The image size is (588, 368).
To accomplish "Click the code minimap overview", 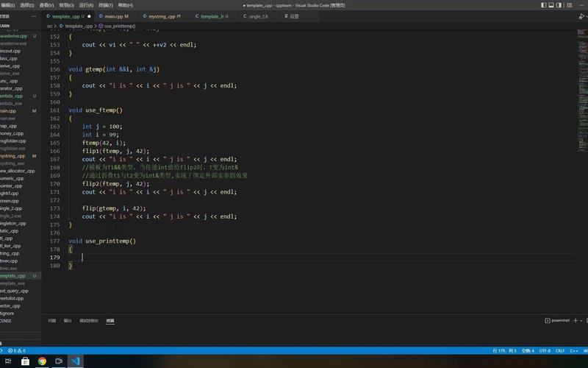I will (582, 90).
